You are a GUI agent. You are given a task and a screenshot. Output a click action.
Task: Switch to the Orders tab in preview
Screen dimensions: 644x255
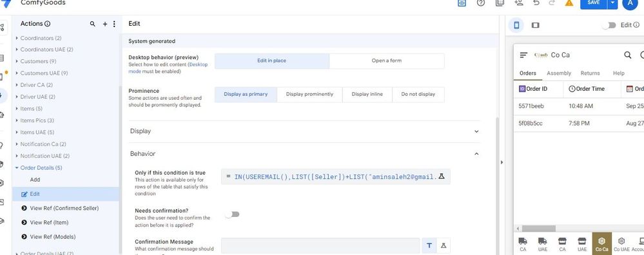(528, 73)
